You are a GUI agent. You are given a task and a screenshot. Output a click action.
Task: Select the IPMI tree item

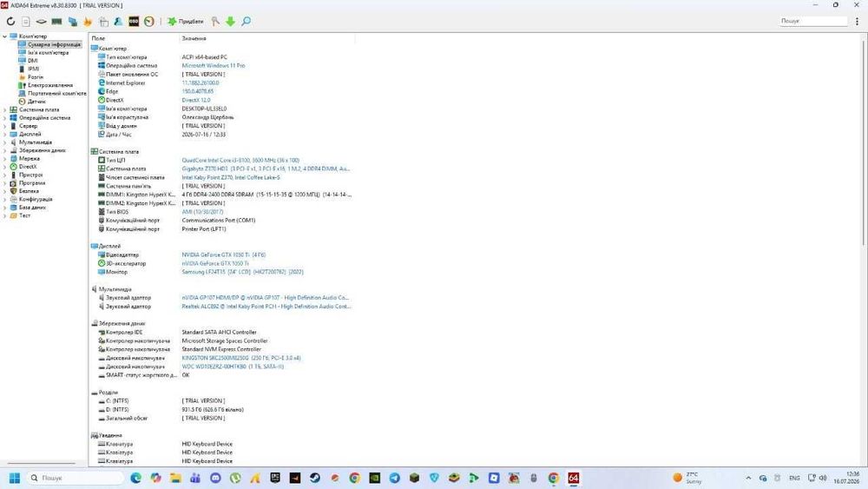[34, 69]
